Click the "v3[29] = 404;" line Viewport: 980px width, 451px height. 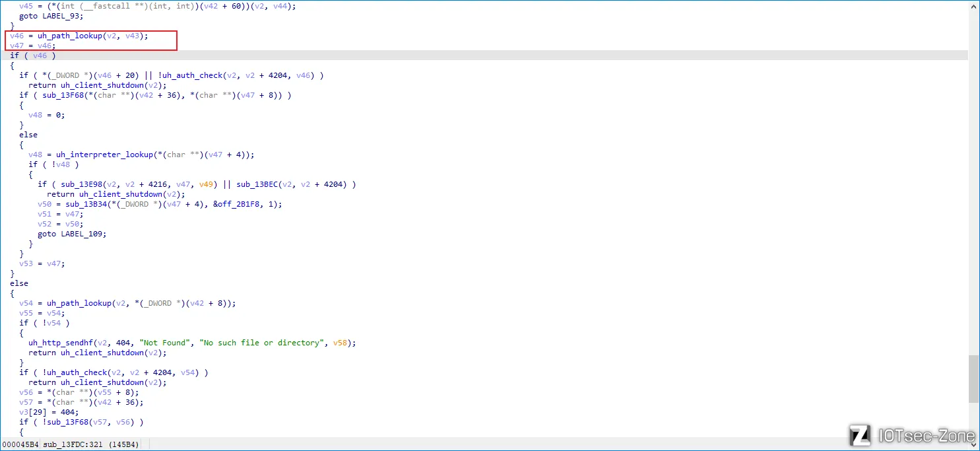[x=49, y=412]
